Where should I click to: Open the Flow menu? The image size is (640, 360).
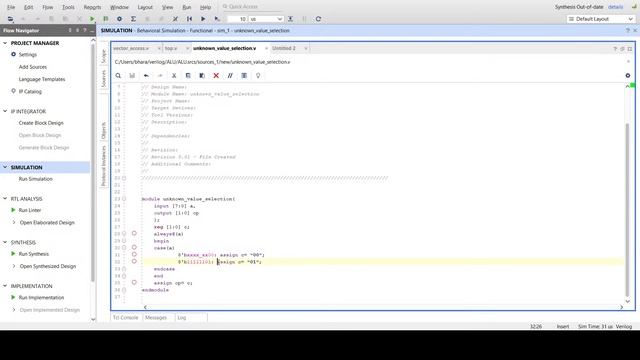pos(48,7)
